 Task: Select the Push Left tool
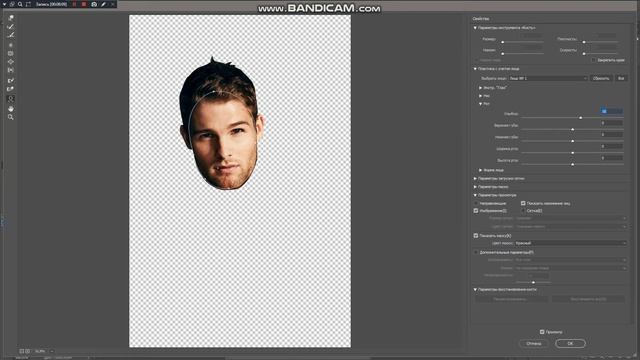[11, 71]
